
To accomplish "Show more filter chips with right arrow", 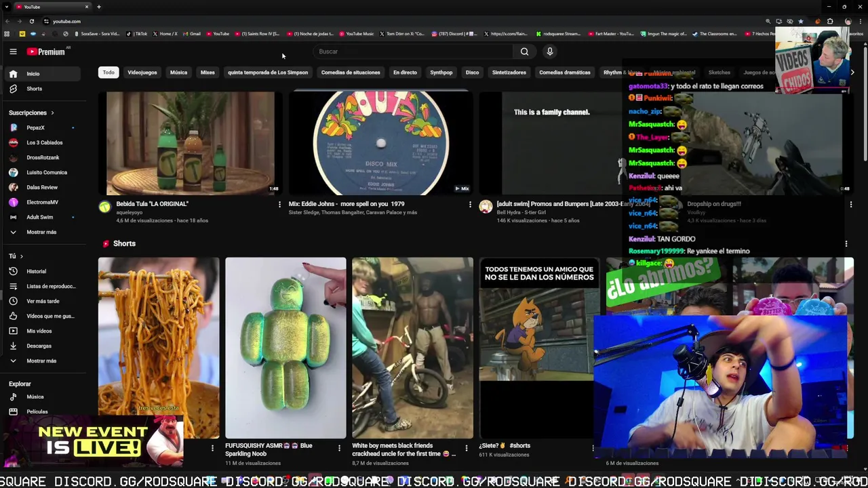I will (852, 73).
